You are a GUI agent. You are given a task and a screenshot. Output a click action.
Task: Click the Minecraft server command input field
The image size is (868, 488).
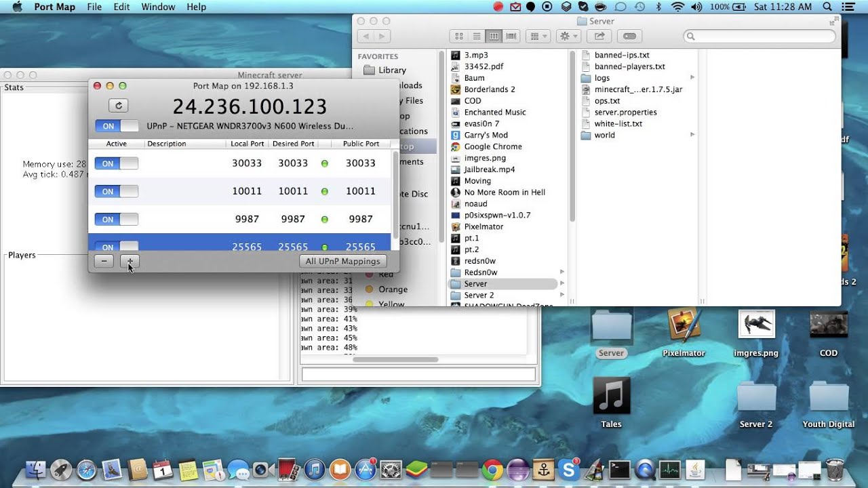418,374
